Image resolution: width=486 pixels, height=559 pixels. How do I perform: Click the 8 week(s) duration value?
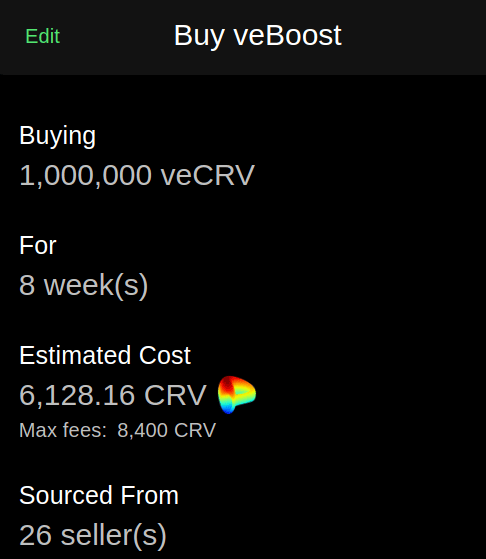[83, 285]
